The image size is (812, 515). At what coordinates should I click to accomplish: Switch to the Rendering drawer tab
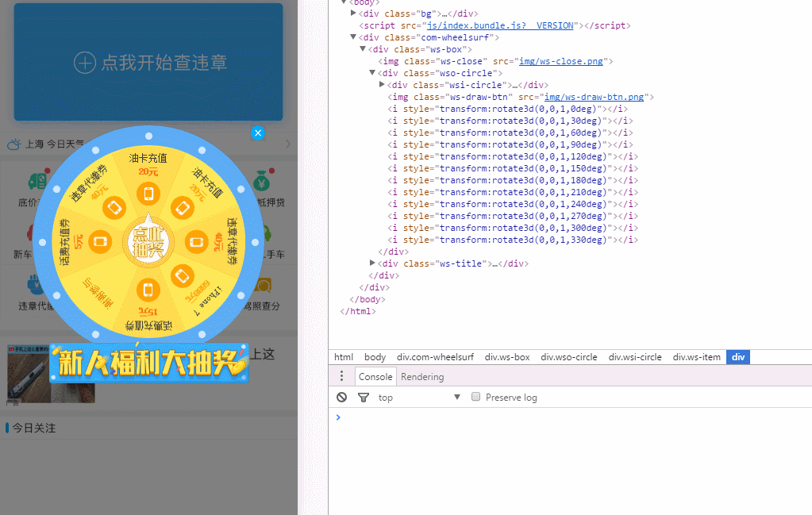point(422,377)
